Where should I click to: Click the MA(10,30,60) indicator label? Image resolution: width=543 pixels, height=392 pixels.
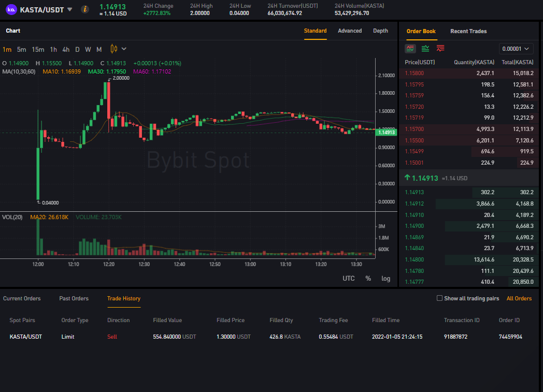coord(19,71)
